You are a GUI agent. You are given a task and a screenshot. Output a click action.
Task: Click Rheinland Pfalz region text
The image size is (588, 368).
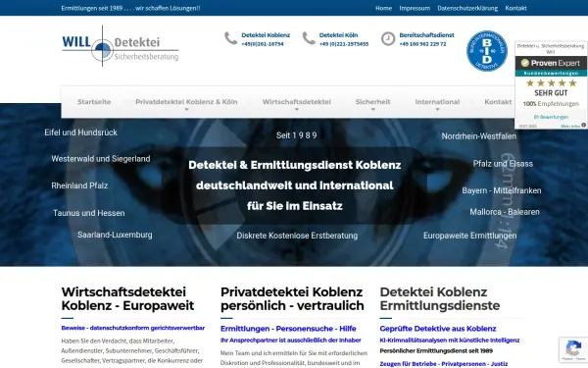pos(79,185)
